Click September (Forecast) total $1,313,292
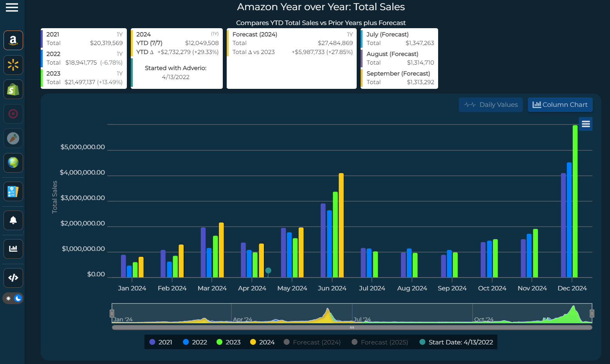Image resolution: width=610 pixels, height=364 pixels. (x=421, y=82)
